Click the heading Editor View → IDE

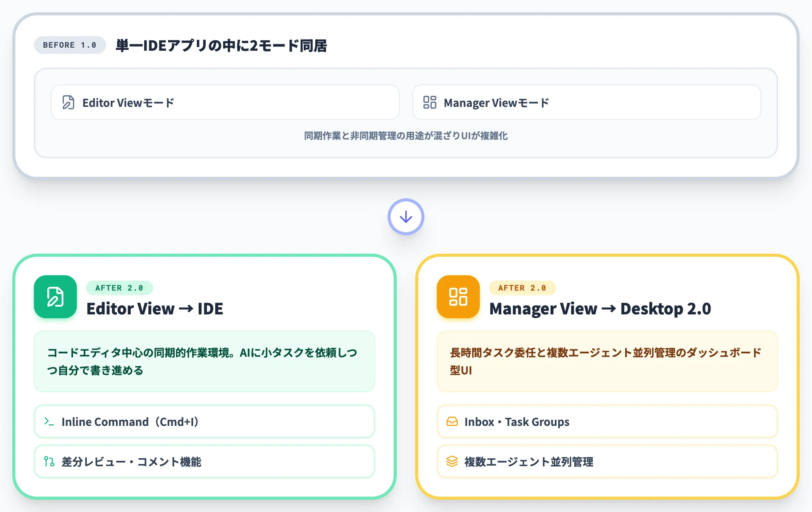(x=155, y=309)
